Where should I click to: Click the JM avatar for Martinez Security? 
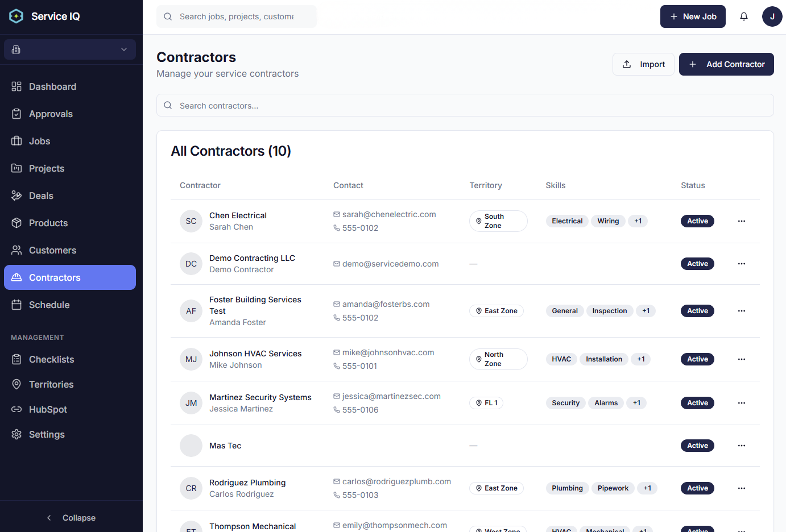[191, 403]
